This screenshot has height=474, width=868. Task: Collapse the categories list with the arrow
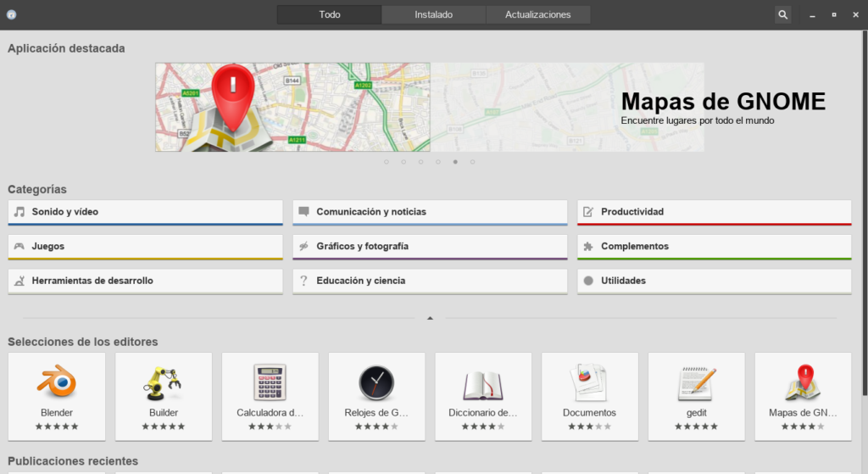coord(430,318)
